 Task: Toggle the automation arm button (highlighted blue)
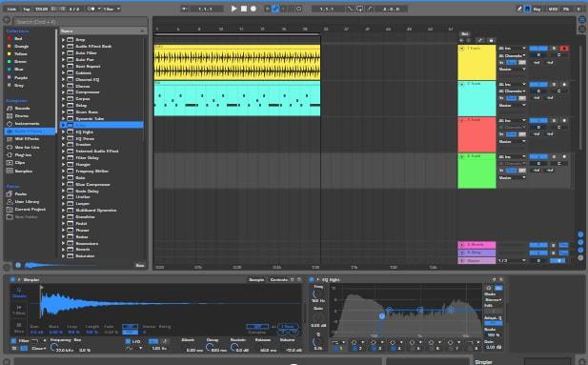[275, 9]
